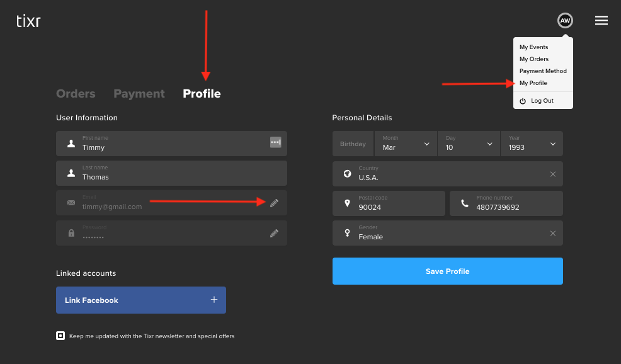Click the Postal code field showing 90024
This screenshot has width=621, height=364.
click(389, 203)
